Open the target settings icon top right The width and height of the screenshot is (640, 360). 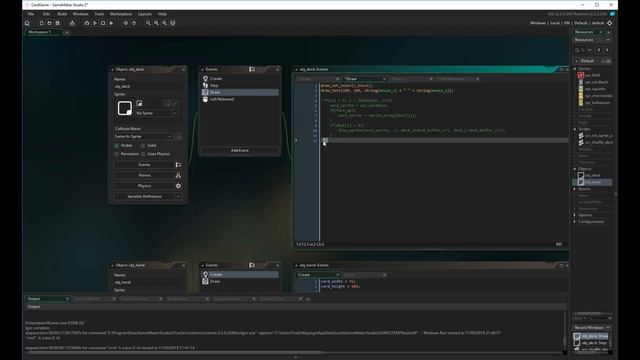pos(609,23)
